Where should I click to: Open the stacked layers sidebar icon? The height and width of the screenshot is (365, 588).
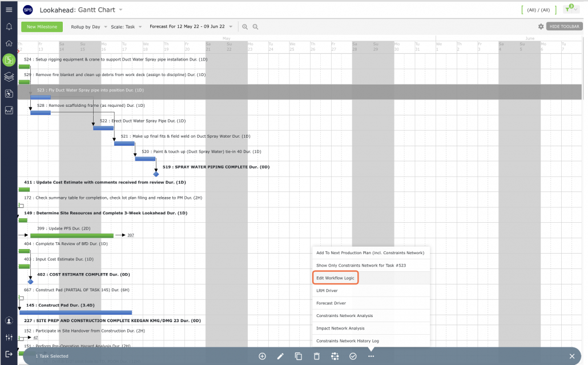(x=9, y=77)
